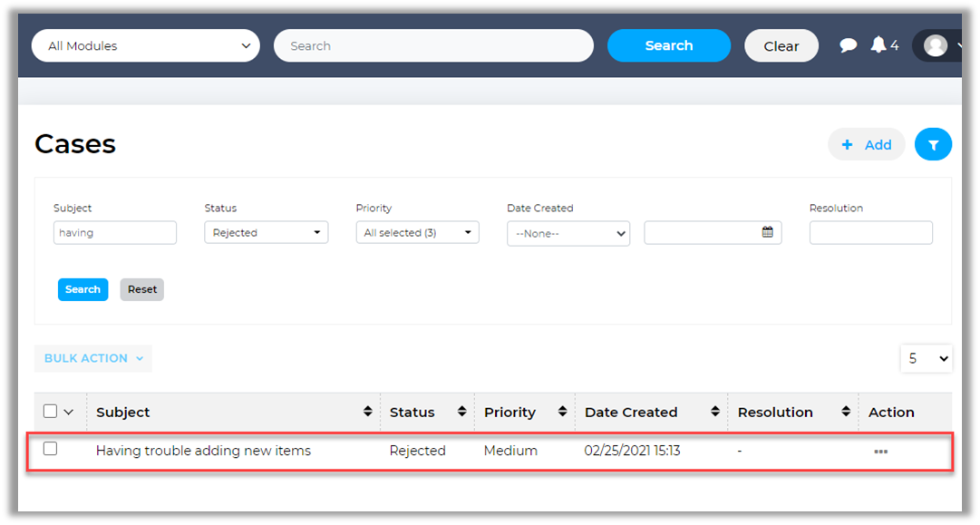Open the user profile avatar
980x525 pixels.
pyautogui.click(x=936, y=45)
